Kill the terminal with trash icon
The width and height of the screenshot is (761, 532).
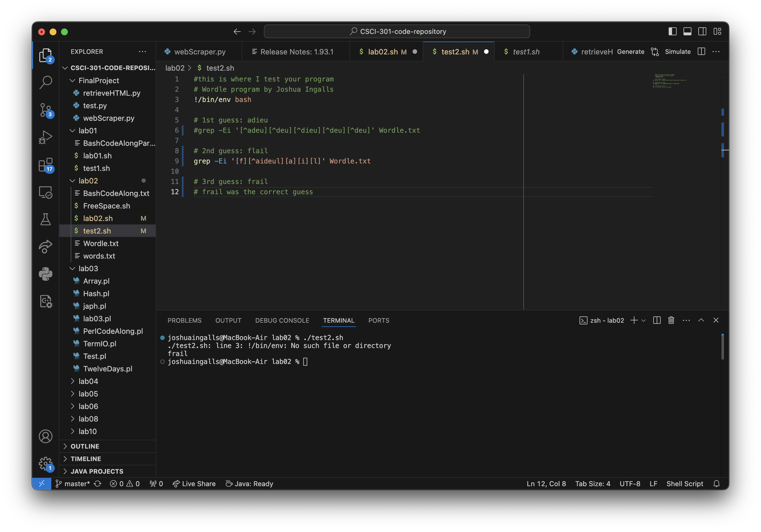[671, 320]
